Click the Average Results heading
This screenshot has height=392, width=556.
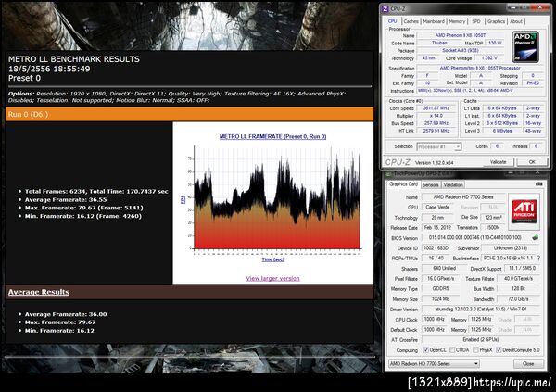[x=39, y=292]
